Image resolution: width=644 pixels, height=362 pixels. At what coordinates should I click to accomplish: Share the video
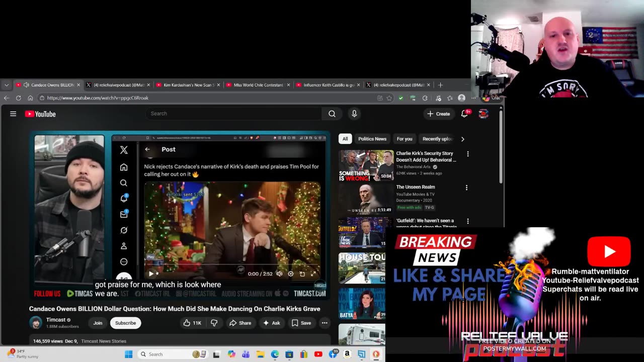click(240, 323)
